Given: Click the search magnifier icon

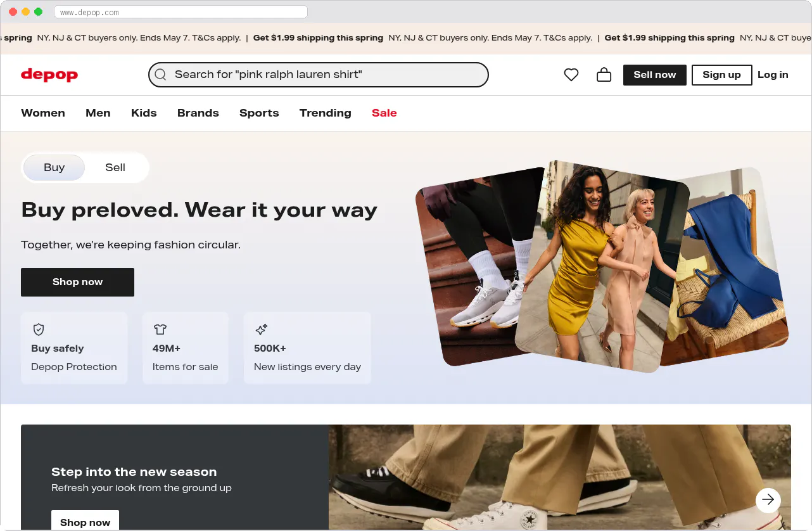Looking at the screenshot, I should 160,74.
